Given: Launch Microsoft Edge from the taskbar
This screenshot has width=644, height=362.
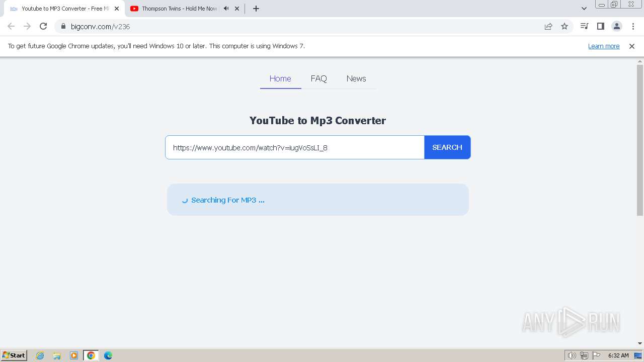Looking at the screenshot, I should coord(108,355).
